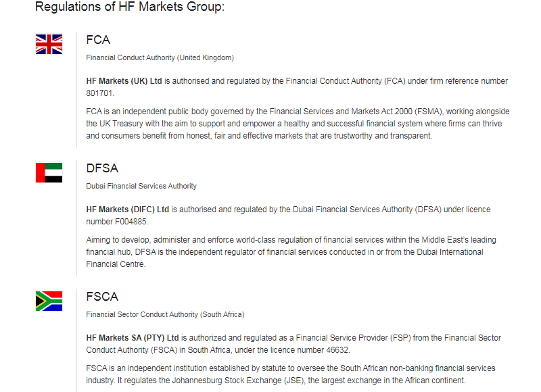Select the FSCA heading
541x392 pixels.
102,297
